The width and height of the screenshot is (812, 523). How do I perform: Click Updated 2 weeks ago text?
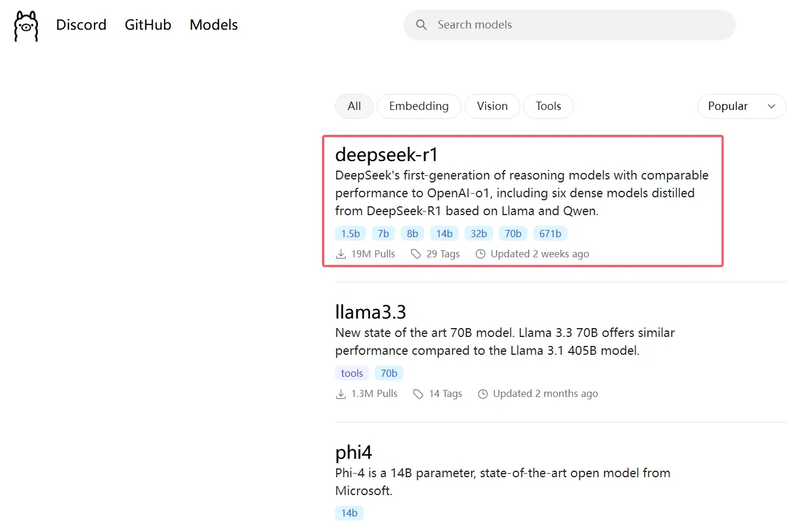[540, 254]
